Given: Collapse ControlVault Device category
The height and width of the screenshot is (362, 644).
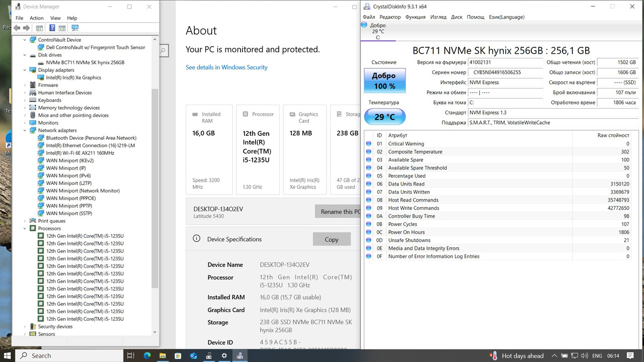Looking at the screenshot, I should pos(25,40).
